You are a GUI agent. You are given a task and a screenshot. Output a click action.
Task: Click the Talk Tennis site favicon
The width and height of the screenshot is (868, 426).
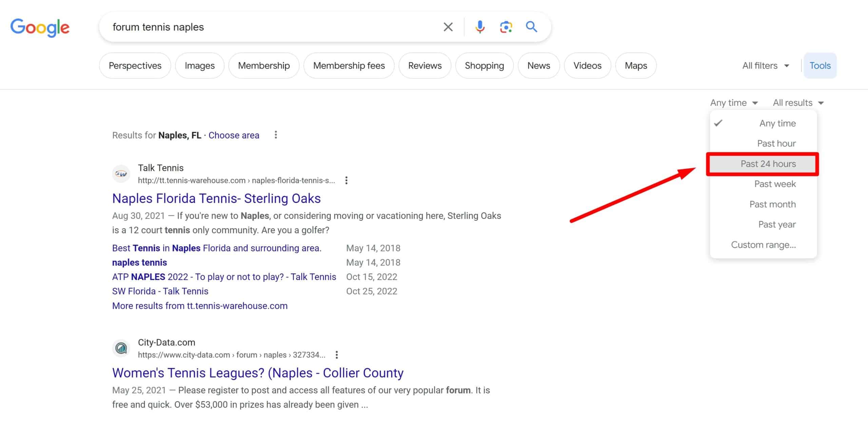[x=121, y=174]
